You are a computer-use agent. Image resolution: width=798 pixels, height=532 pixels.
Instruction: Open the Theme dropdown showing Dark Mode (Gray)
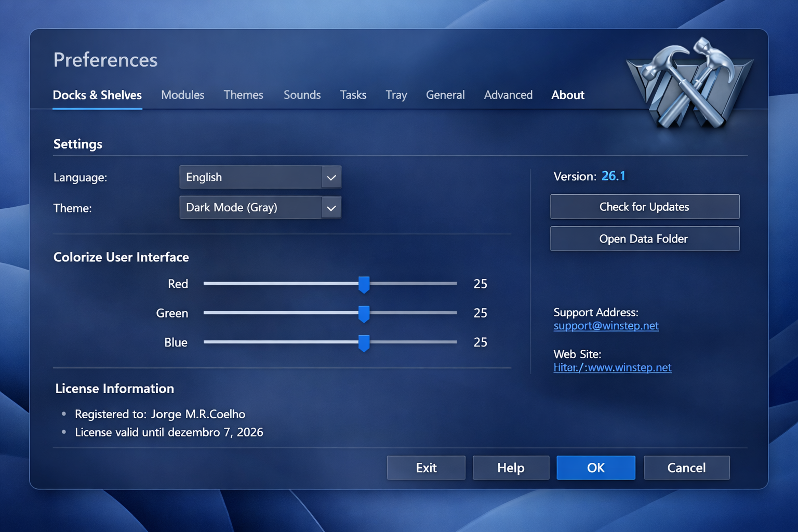point(260,207)
